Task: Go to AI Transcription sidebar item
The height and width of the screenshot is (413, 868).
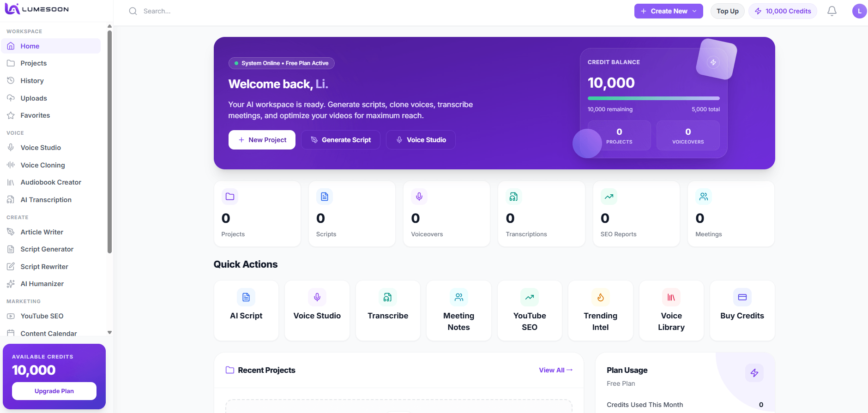Action: pyautogui.click(x=51, y=200)
